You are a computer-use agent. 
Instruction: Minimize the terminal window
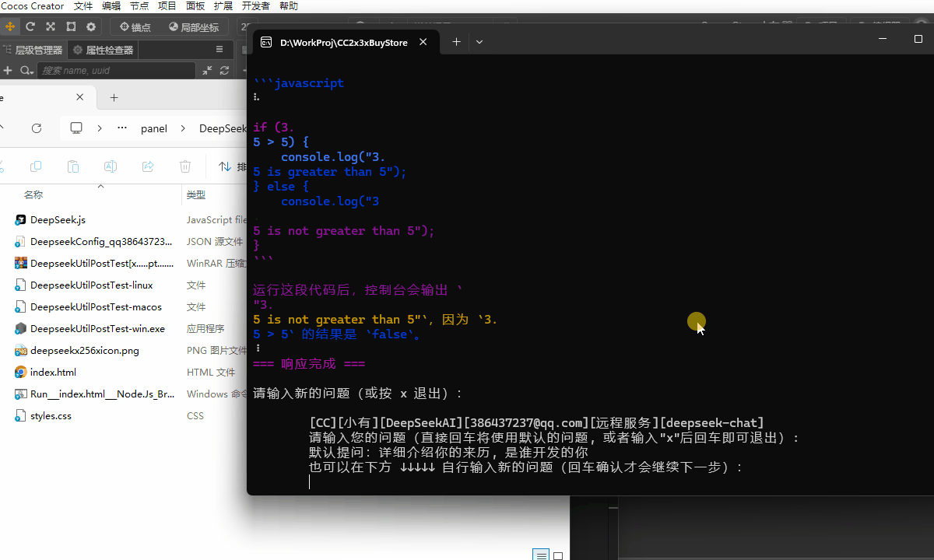click(883, 39)
